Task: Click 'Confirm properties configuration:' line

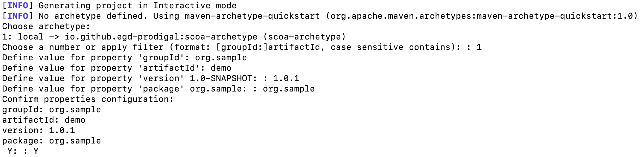Action: pyautogui.click(x=88, y=99)
